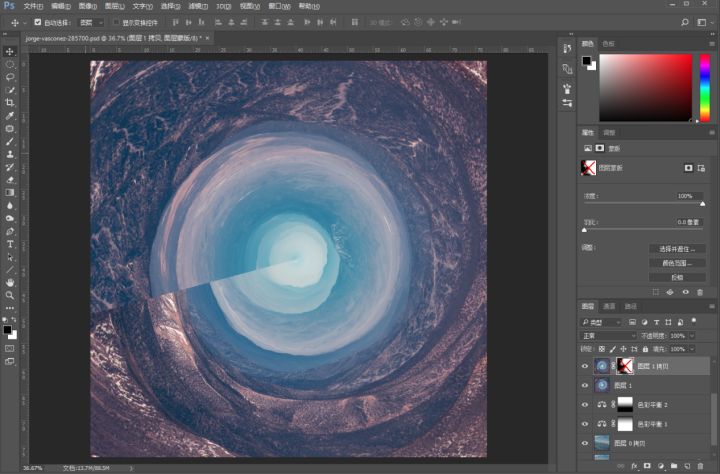This screenshot has height=474, width=720.
Task: Hide the 图层 1 拷贝 layer
Action: tap(586, 366)
